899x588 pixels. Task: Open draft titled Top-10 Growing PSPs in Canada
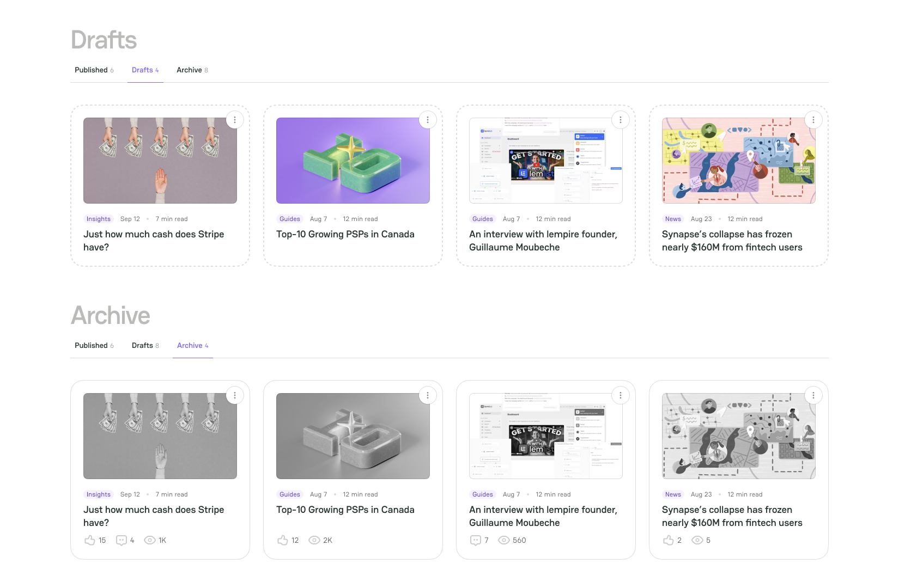pyautogui.click(x=345, y=234)
